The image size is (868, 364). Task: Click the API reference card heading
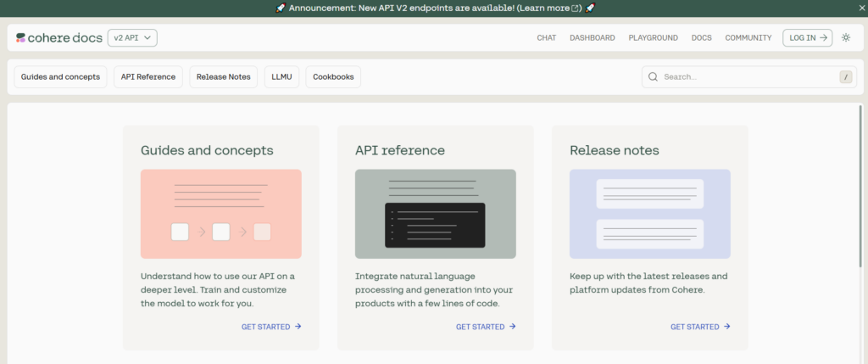400,151
